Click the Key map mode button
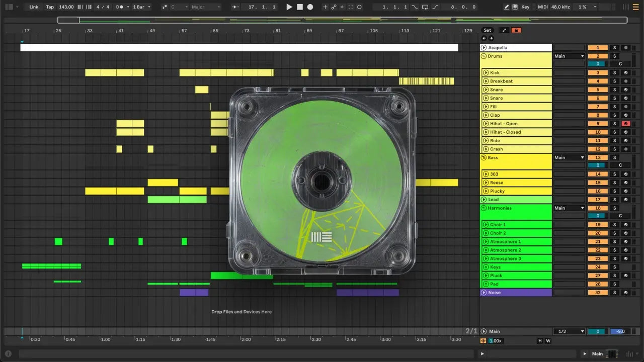The height and width of the screenshot is (362, 644). [x=525, y=7]
